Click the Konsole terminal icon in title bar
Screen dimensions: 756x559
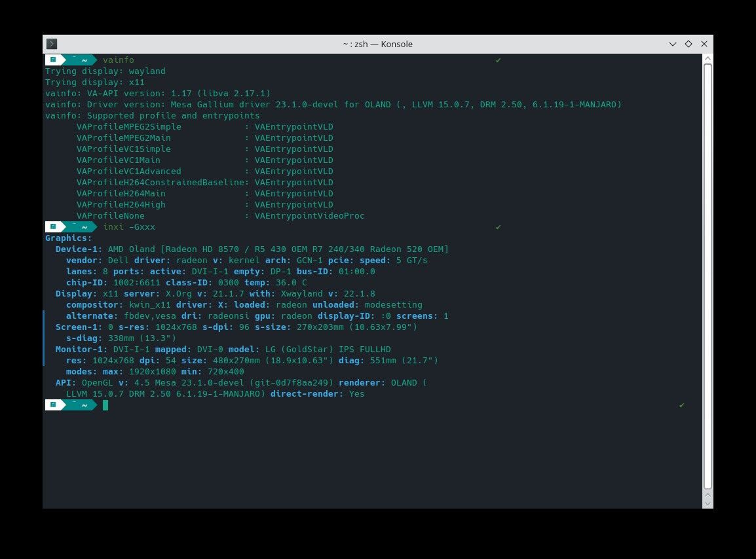(52, 44)
